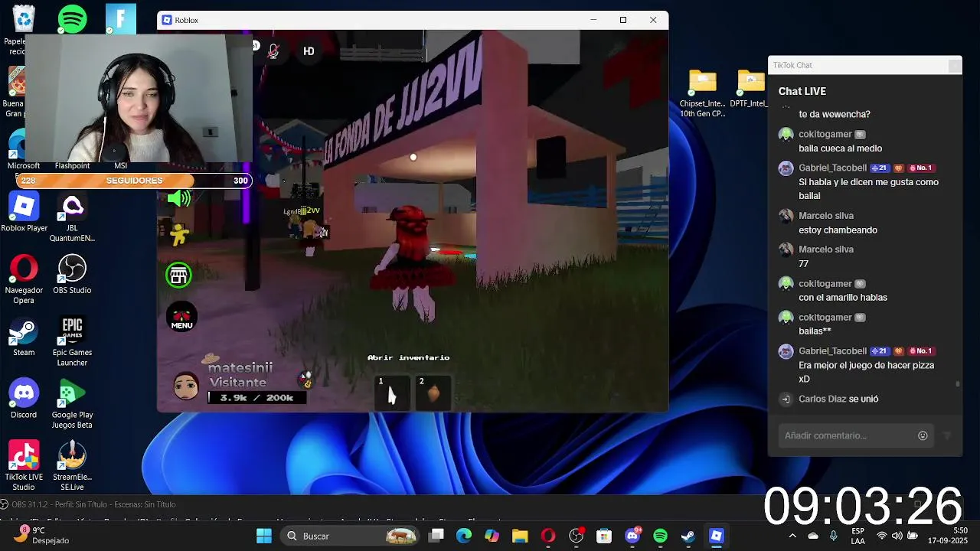Open Opera from the taskbar

point(548,536)
